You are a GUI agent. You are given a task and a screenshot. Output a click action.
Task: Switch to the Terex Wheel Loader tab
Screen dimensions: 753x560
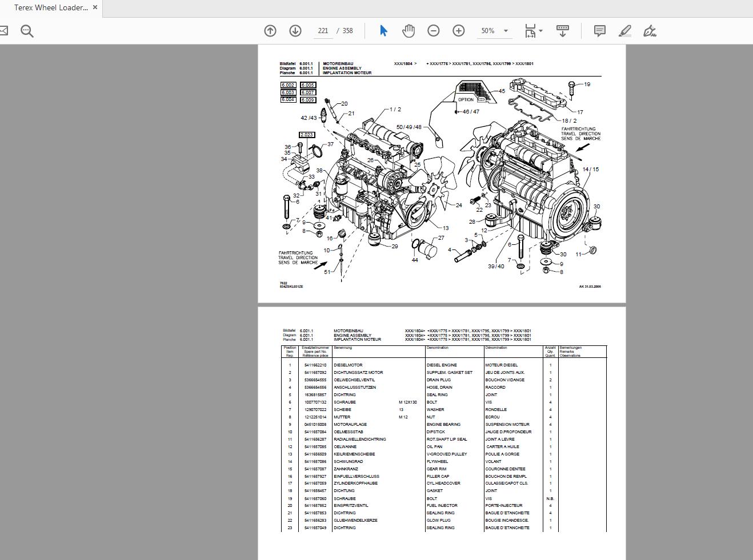pyautogui.click(x=51, y=8)
